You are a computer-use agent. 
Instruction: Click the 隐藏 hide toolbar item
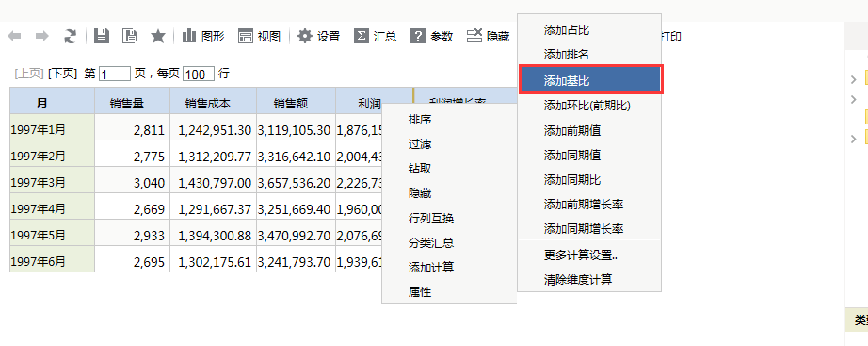click(489, 37)
